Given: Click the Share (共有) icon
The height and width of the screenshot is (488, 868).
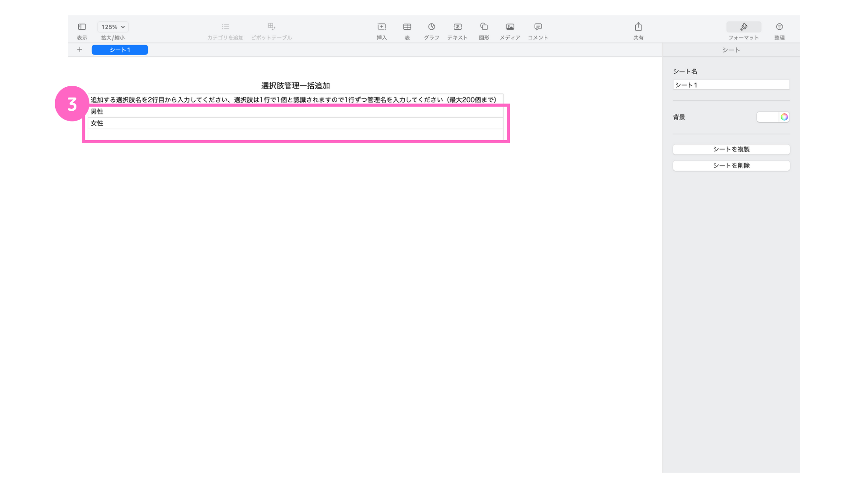Looking at the screenshot, I should (x=638, y=27).
